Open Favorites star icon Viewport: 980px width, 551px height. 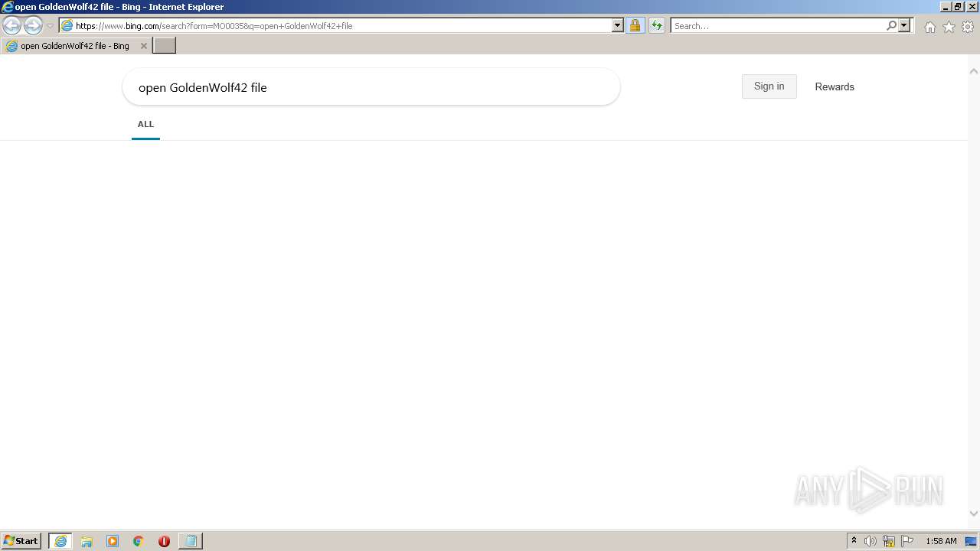tap(949, 27)
